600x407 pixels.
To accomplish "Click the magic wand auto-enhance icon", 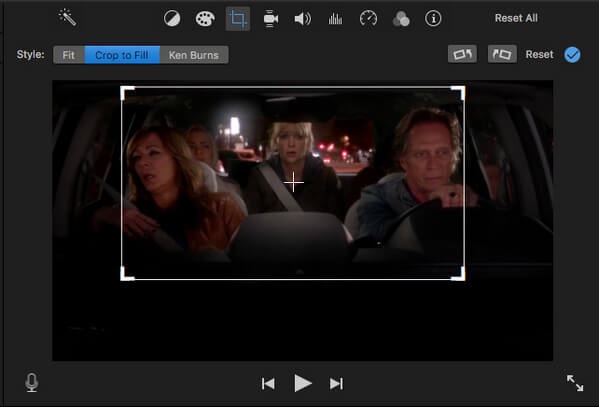I will tap(67, 18).
